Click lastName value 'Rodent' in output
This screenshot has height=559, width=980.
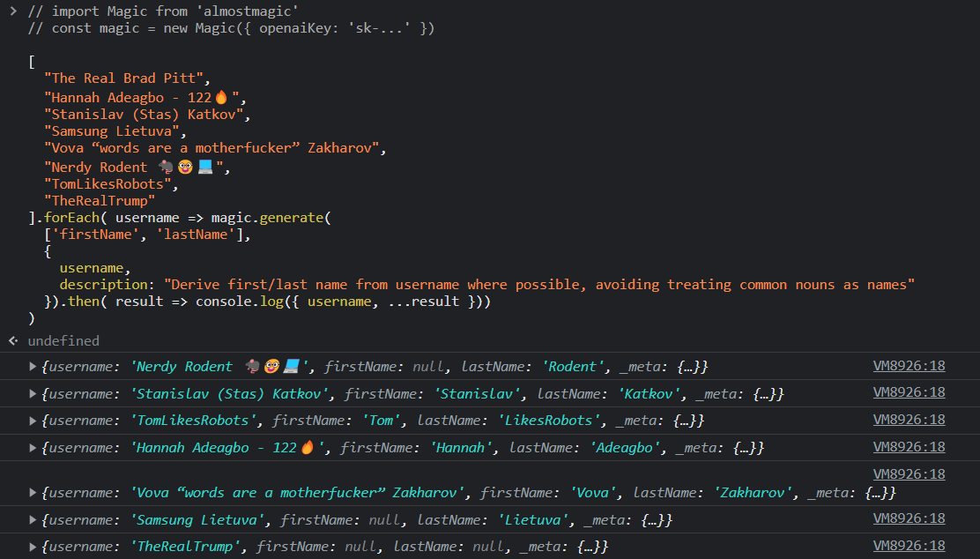point(573,367)
